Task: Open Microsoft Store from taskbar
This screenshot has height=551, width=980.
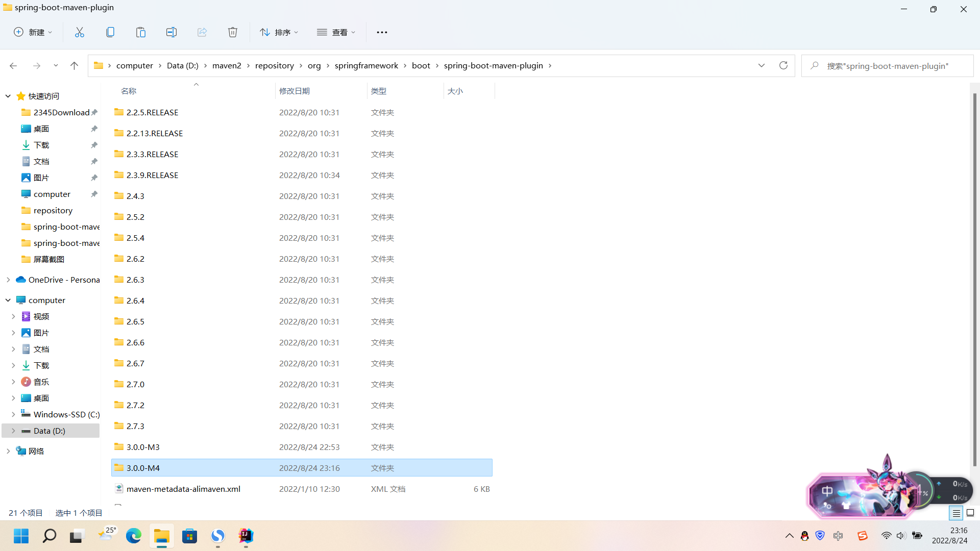Action: (190, 536)
